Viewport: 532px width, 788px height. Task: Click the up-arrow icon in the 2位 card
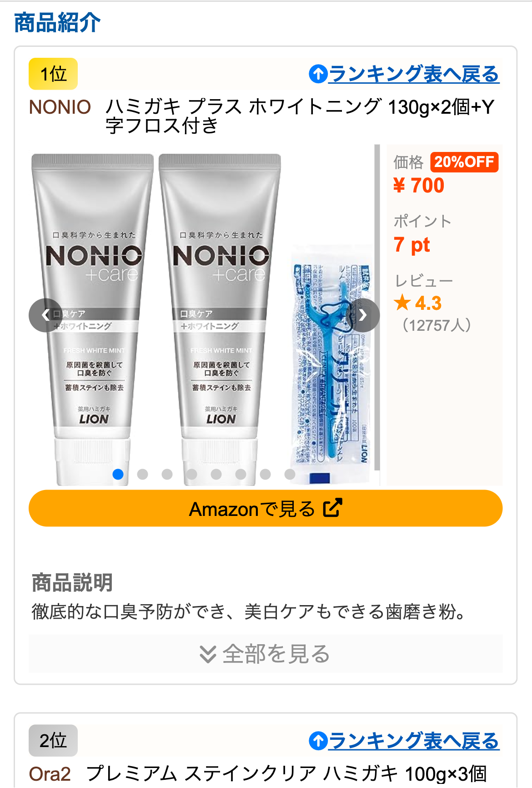318,741
